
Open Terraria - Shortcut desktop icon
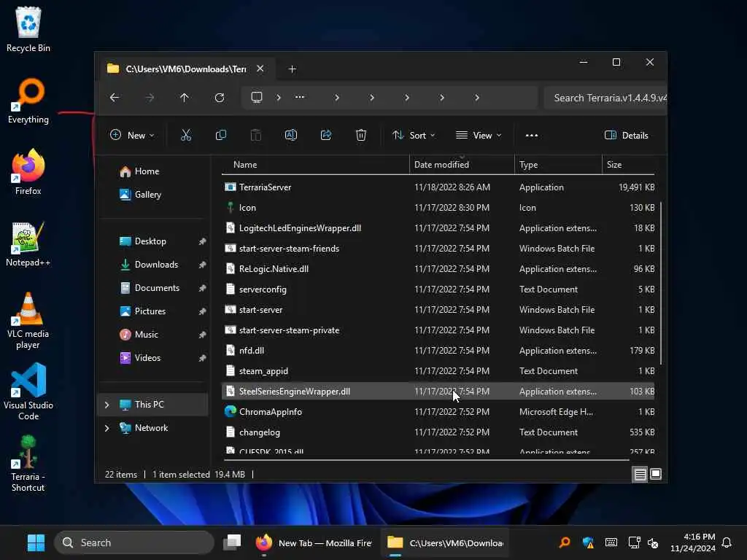click(x=28, y=464)
